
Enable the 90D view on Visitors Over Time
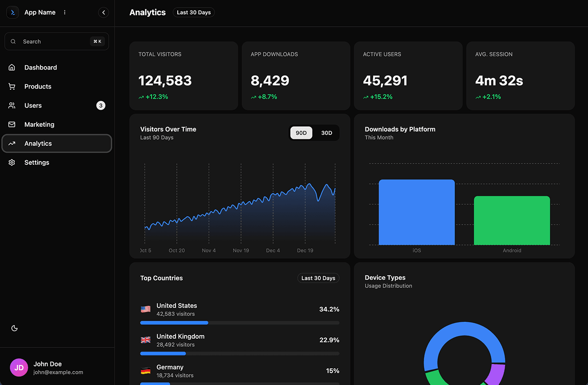click(x=301, y=133)
